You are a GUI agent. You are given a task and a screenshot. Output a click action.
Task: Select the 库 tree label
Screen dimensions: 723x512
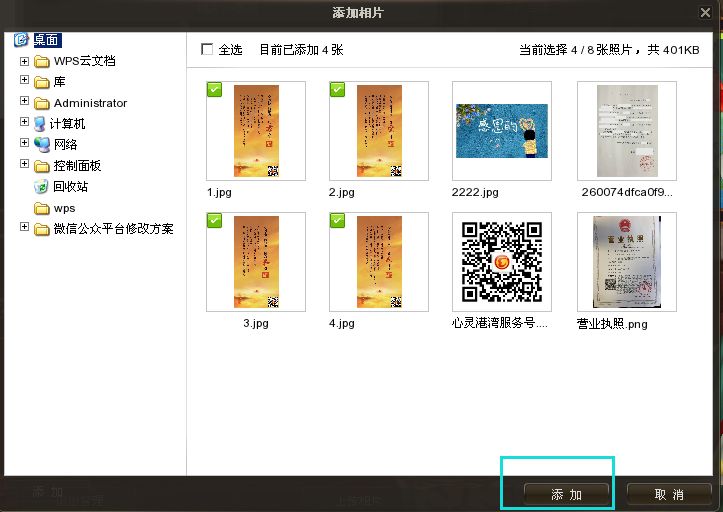pyautogui.click(x=59, y=82)
